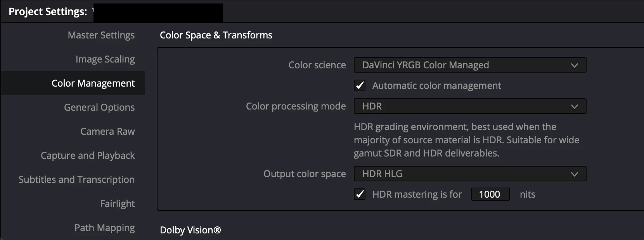Open the Camera Raw settings
Viewport: 644px width, 240px height.
click(107, 131)
